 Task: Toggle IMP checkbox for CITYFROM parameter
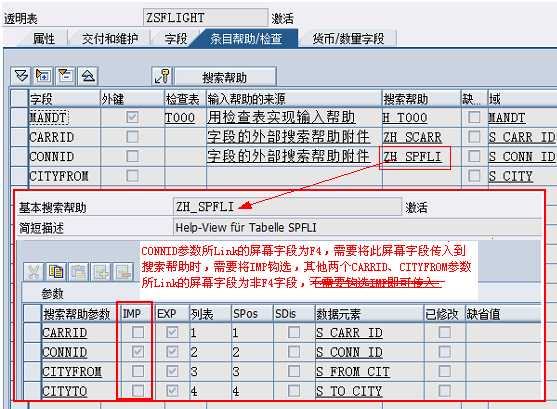click(x=138, y=371)
